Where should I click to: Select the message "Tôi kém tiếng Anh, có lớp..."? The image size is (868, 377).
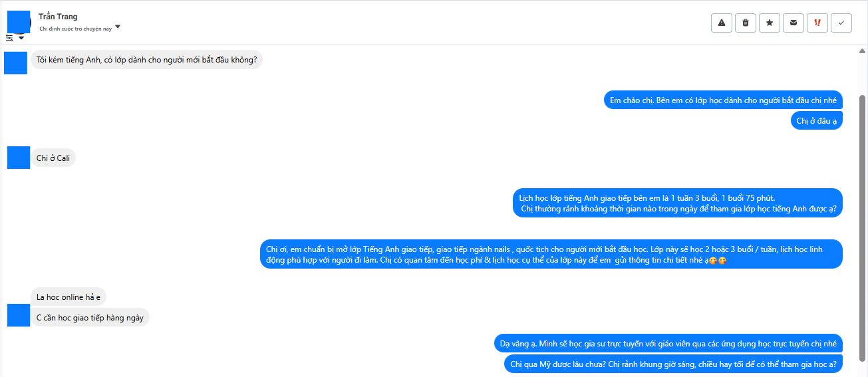click(x=146, y=60)
